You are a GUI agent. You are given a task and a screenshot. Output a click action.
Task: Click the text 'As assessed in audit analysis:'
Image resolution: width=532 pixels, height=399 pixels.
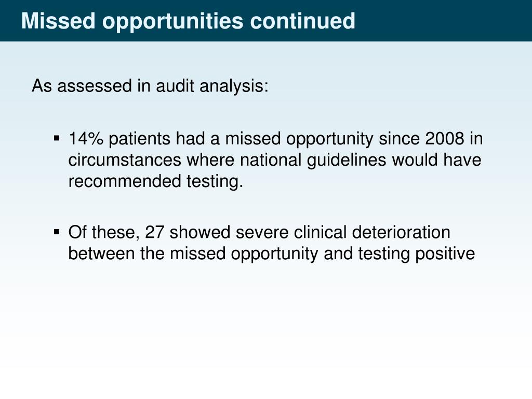click(x=150, y=86)
